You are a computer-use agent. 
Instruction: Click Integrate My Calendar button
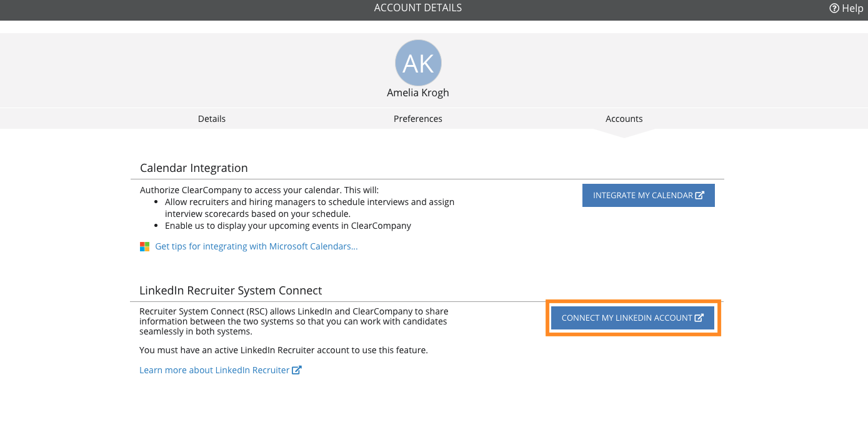pyautogui.click(x=649, y=195)
